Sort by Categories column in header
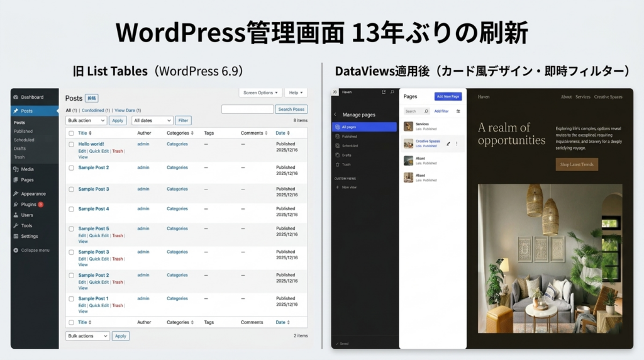This screenshot has width=644, height=360. [x=180, y=133]
